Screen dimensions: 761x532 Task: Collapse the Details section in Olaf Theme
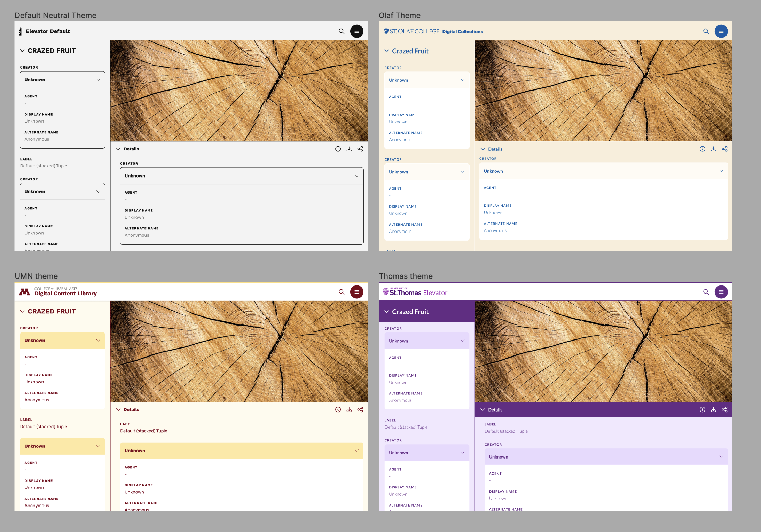pos(483,149)
